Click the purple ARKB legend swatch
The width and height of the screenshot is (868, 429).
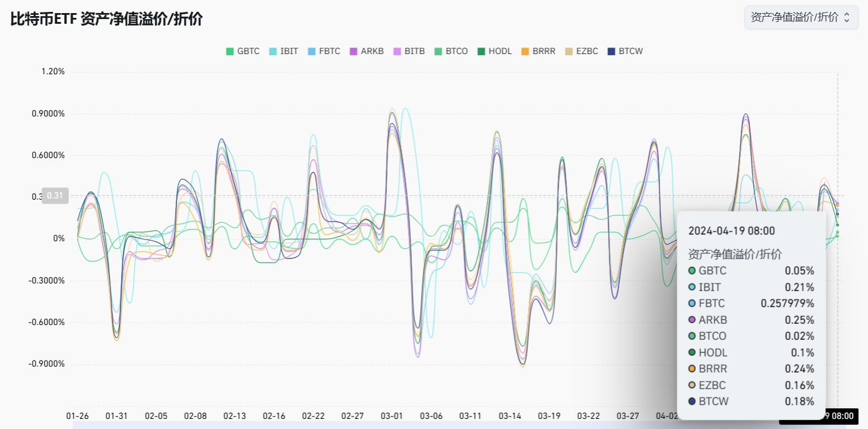point(354,51)
